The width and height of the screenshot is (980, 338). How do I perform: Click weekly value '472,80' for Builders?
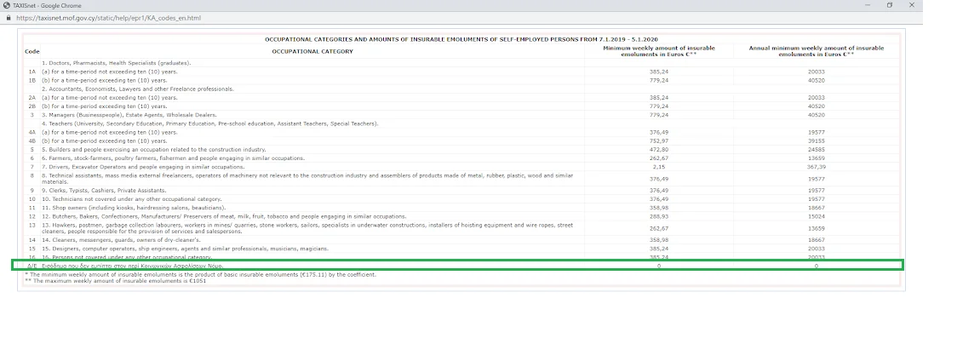click(x=659, y=150)
